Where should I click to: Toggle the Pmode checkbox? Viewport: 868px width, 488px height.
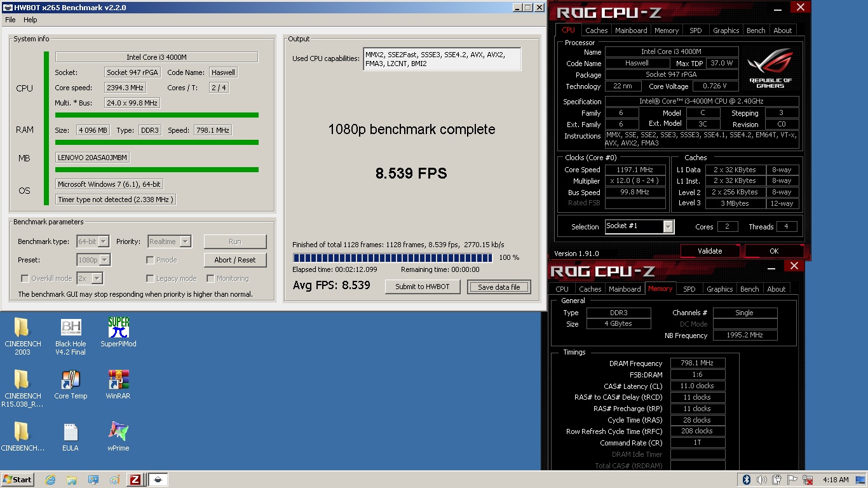click(150, 260)
